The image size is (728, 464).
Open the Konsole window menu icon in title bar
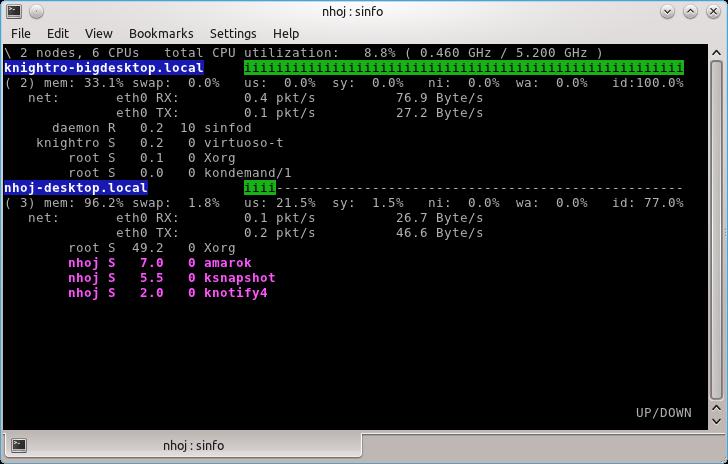click(x=11, y=10)
